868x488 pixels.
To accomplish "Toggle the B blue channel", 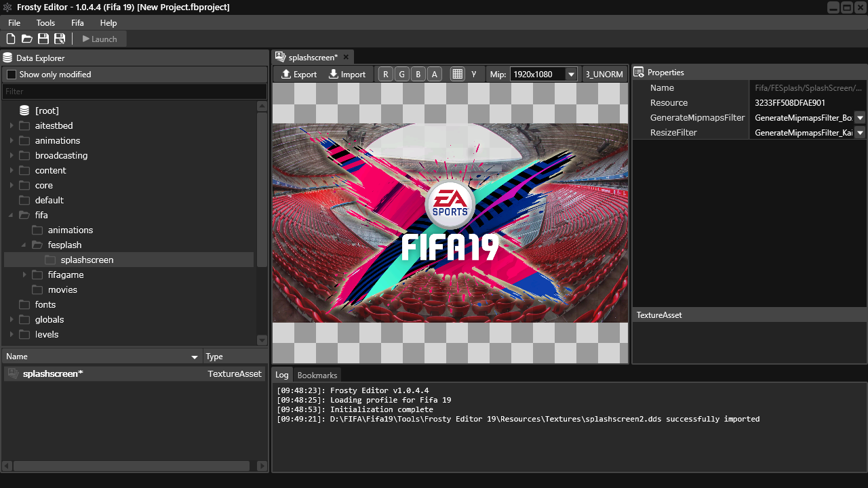I will point(418,74).
